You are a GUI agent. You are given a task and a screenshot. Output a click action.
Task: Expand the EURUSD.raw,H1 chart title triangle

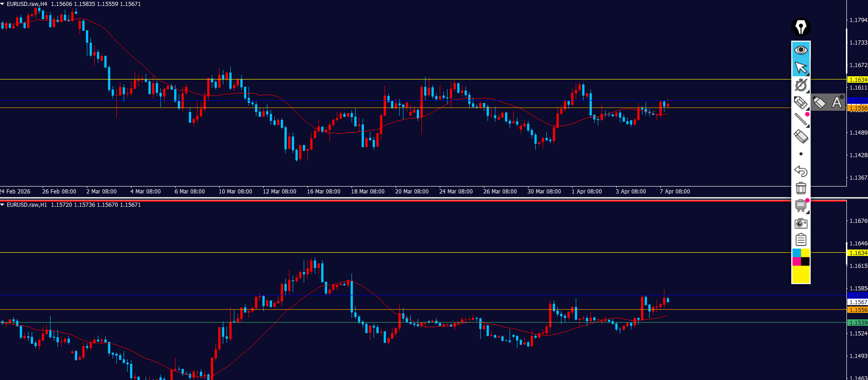coord(3,205)
